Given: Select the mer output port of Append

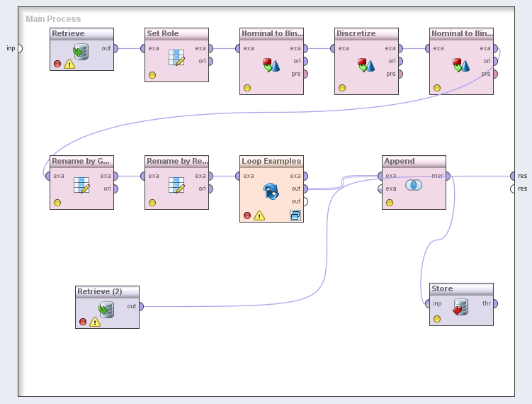Looking at the screenshot, I should 448,176.
